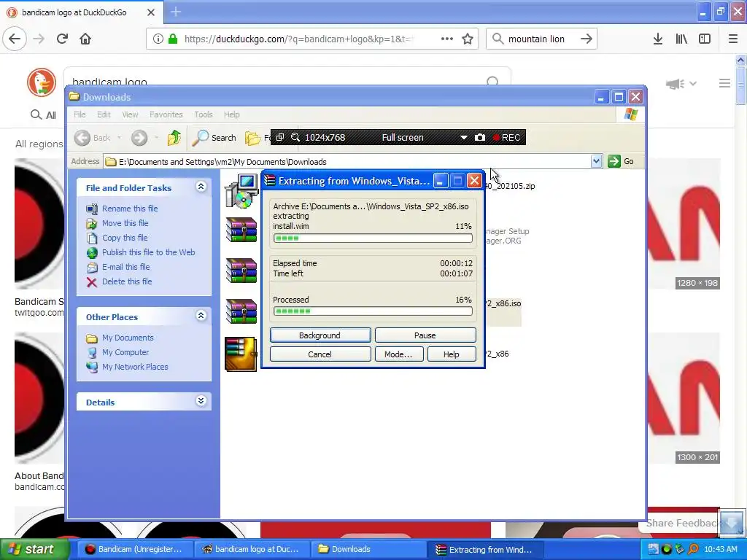The image size is (747, 560).
Task: Click the WinRAR Help button
Action: click(451, 354)
